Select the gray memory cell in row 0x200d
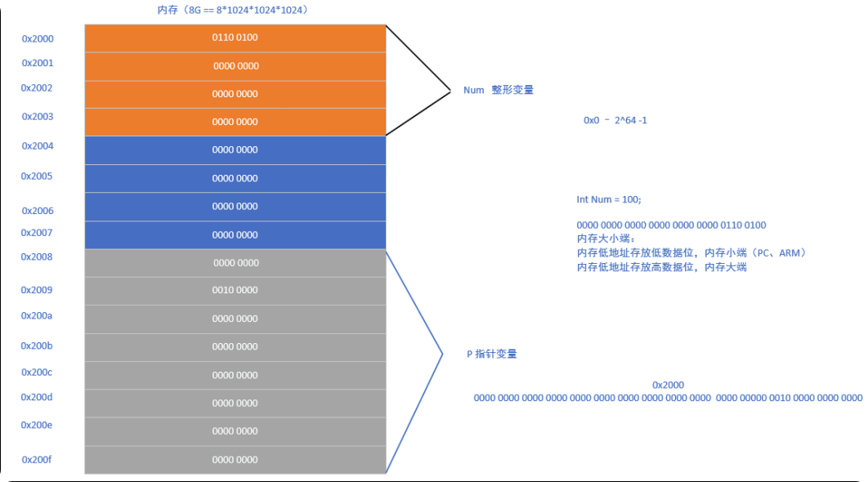Image resolution: width=868 pixels, height=482 pixels. tap(235, 403)
